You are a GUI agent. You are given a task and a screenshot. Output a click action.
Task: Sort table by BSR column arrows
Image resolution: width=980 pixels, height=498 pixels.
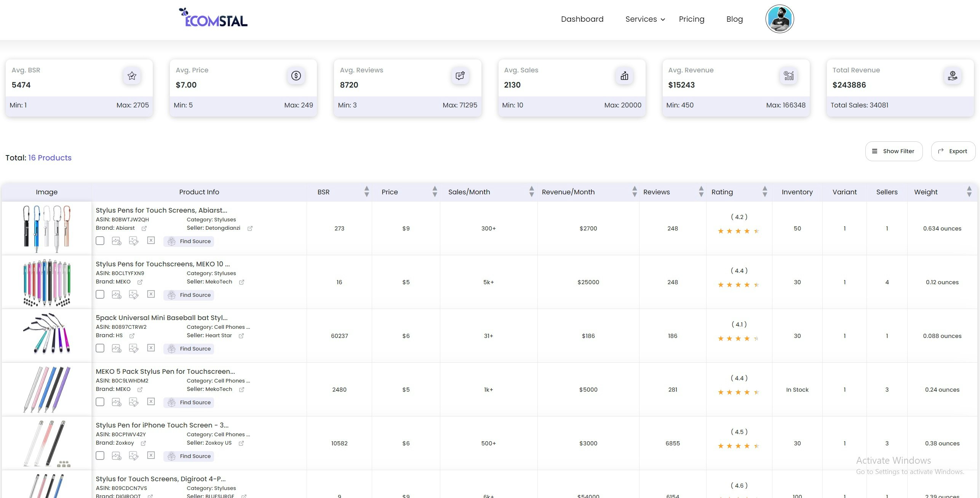tap(366, 192)
